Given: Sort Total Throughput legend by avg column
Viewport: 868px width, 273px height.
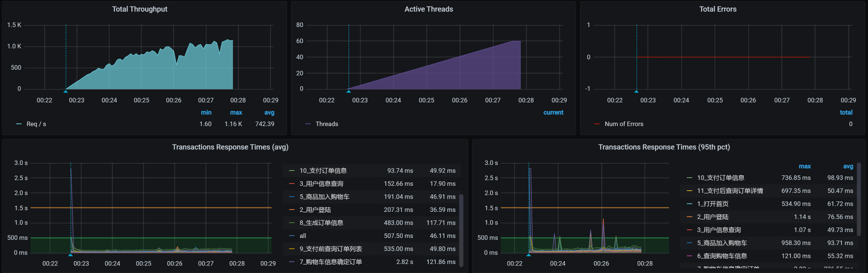Looking at the screenshot, I should click(x=269, y=113).
